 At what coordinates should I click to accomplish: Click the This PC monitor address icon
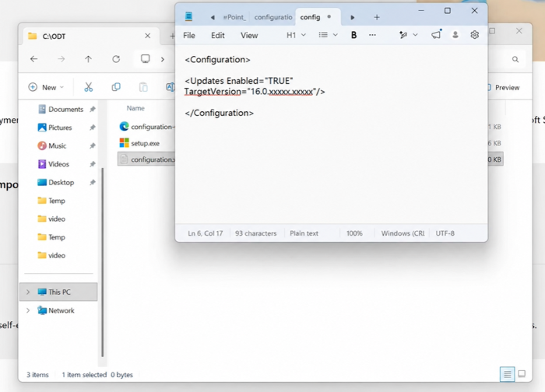click(x=146, y=58)
